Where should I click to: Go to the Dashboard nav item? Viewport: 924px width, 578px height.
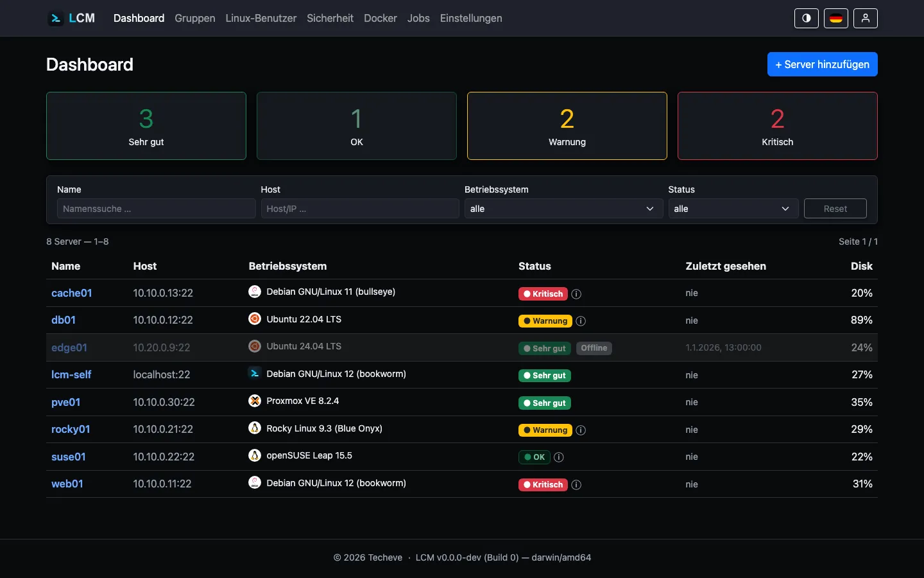139,18
